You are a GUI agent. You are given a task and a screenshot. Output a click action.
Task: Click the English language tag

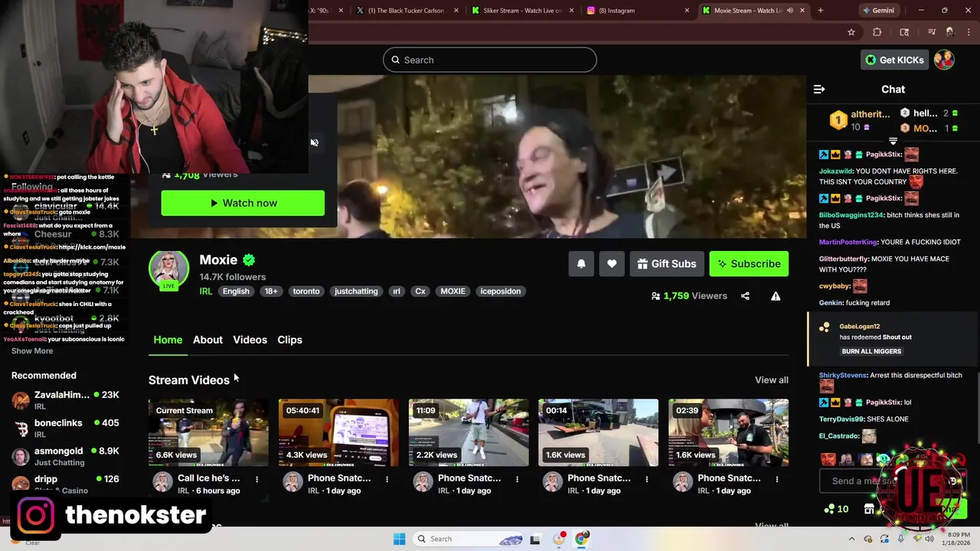click(x=236, y=291)
